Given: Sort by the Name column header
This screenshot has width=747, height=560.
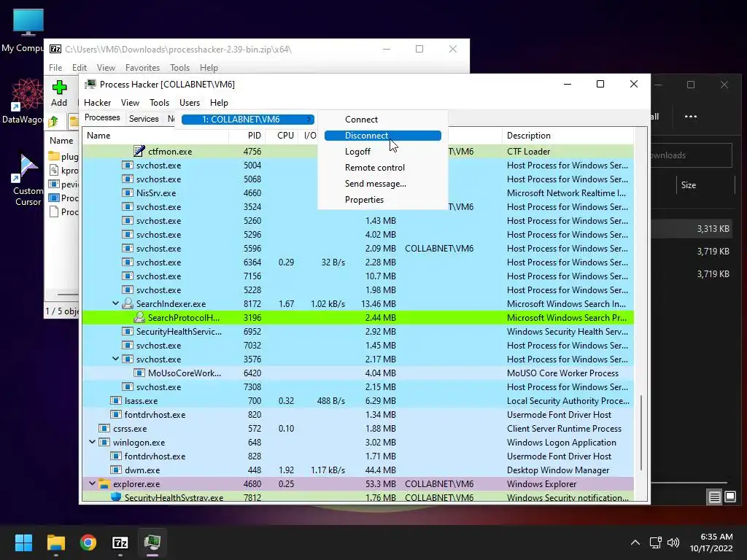Looking at the screenshot, I should (x=155, y=136).
